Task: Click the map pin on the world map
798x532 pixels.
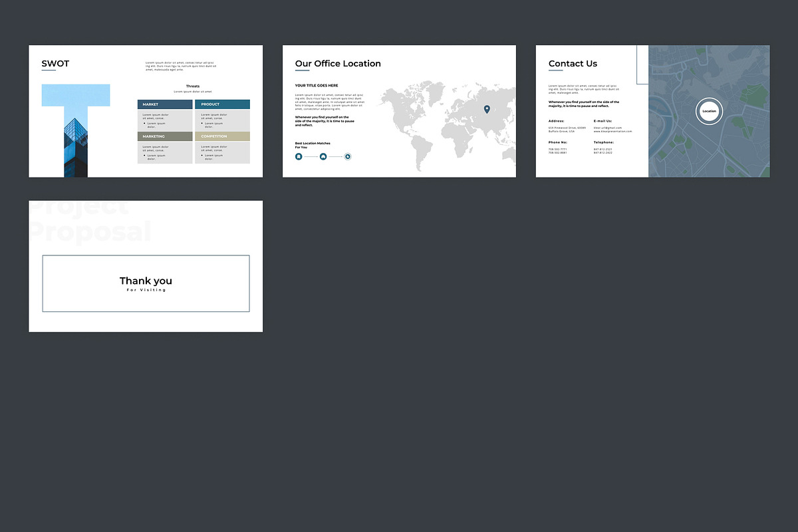Action: click(486, 109)
